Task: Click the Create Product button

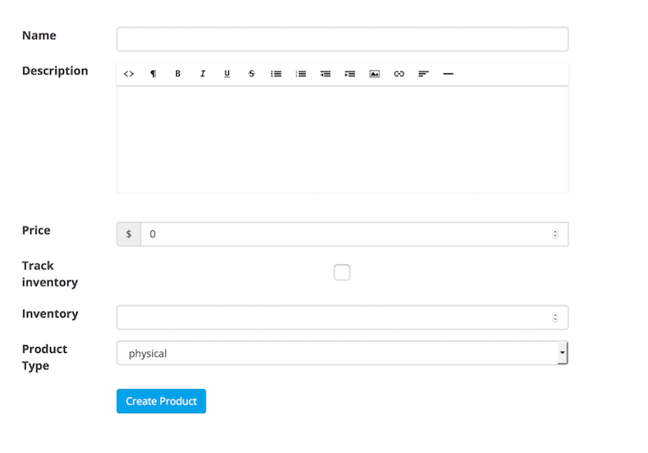Action: tap(161, 401)
